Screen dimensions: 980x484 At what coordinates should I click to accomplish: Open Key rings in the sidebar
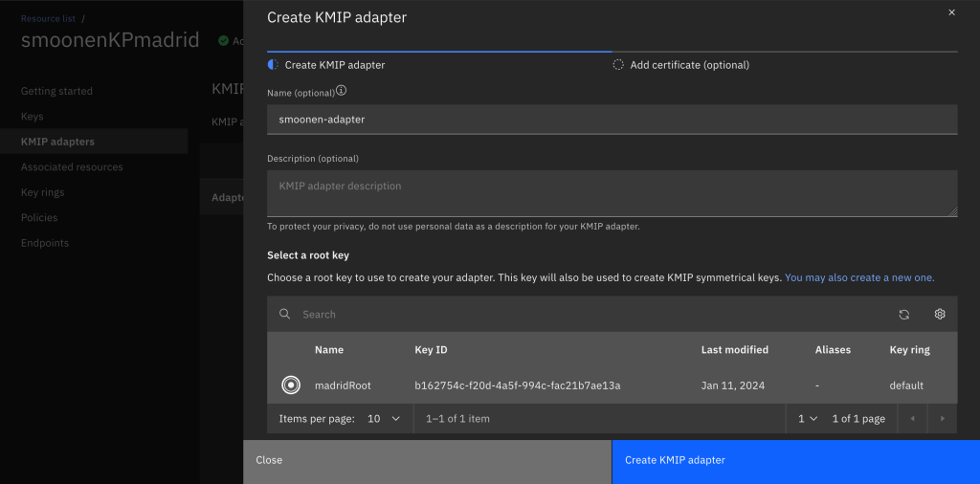pos(43,192)
